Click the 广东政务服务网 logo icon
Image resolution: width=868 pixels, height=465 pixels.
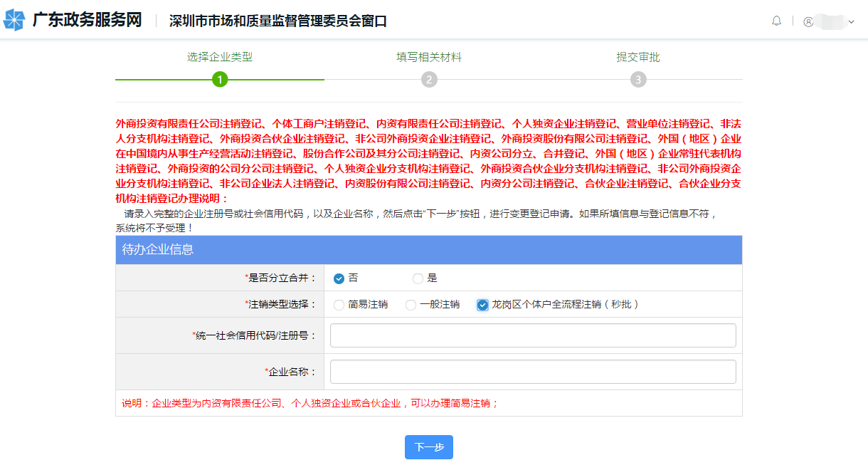[14, 21]
